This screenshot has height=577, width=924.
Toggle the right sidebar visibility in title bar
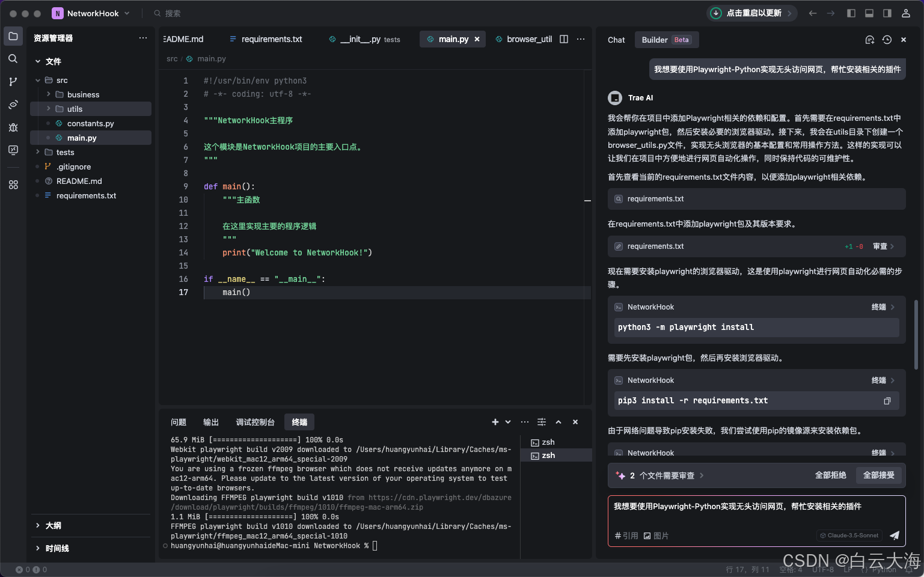(x=886, y=13)
